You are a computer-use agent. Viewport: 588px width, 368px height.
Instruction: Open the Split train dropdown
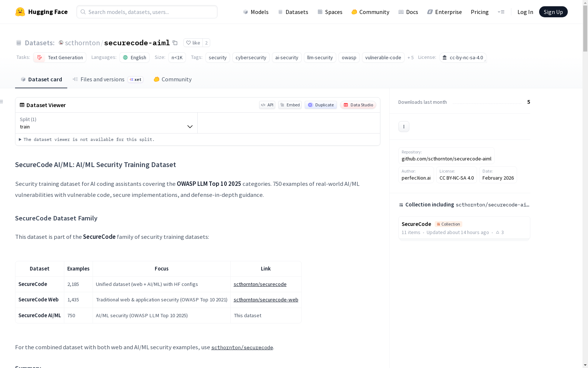[107, 123]
